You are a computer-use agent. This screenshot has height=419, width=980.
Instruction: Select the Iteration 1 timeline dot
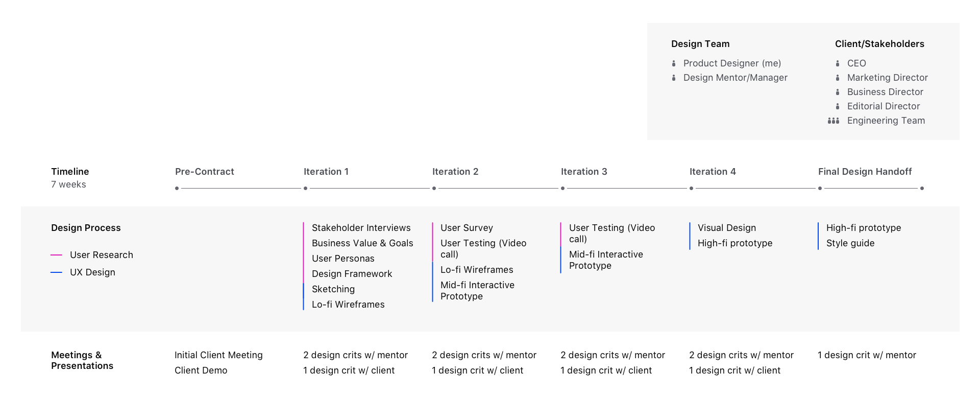[306, 189]
